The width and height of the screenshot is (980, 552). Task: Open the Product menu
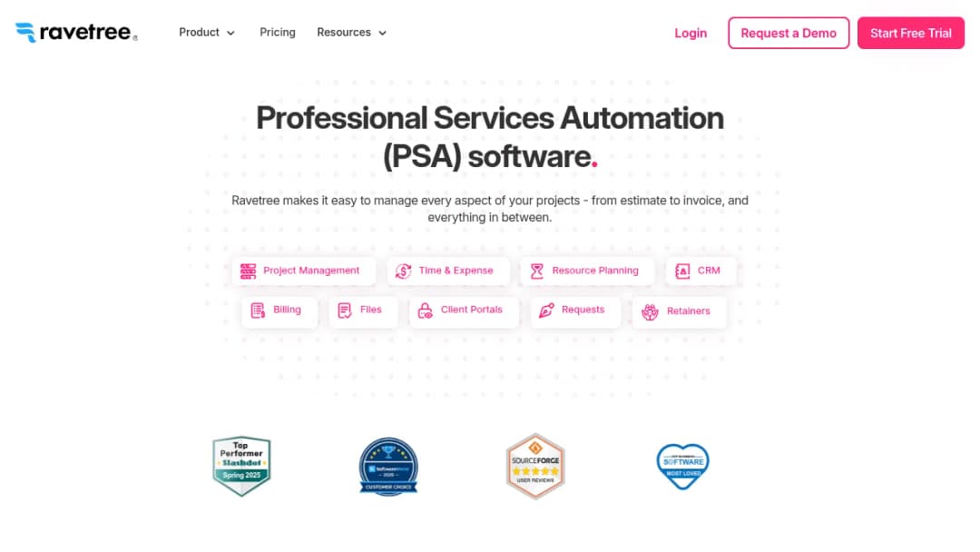(207, 33)
